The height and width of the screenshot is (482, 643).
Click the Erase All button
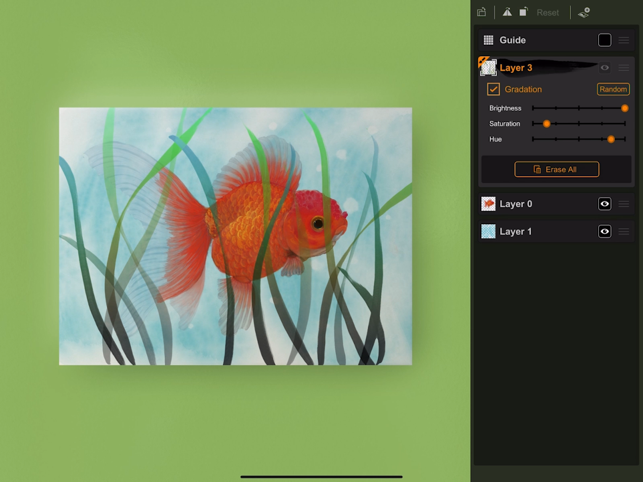pos(556,169)
